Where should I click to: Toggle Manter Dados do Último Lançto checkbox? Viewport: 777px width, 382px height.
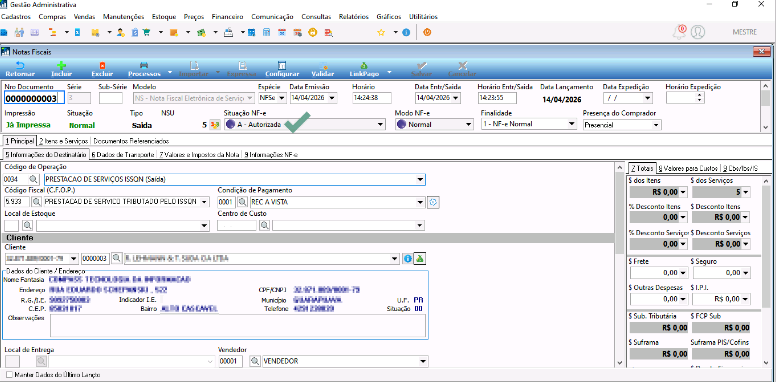[10, 375]
